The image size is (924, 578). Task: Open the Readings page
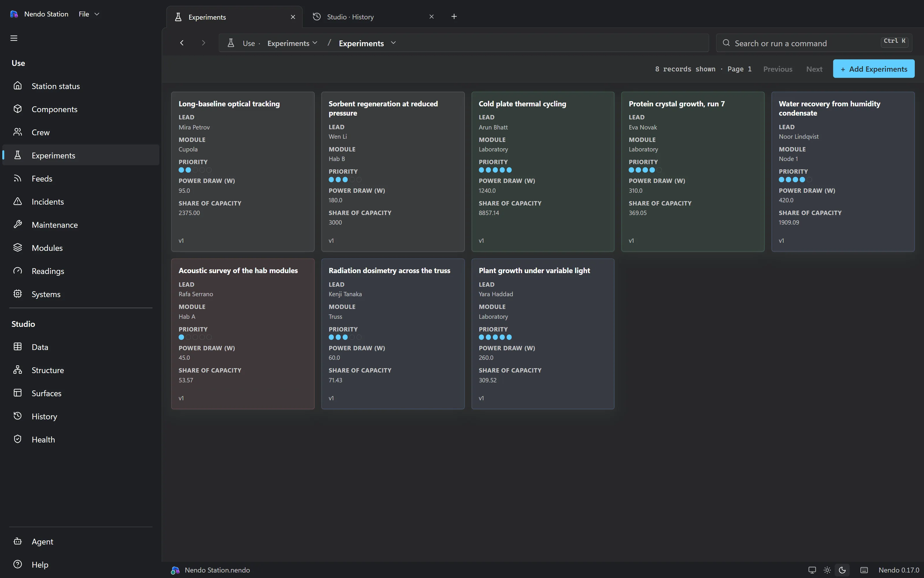pos(81,271)
